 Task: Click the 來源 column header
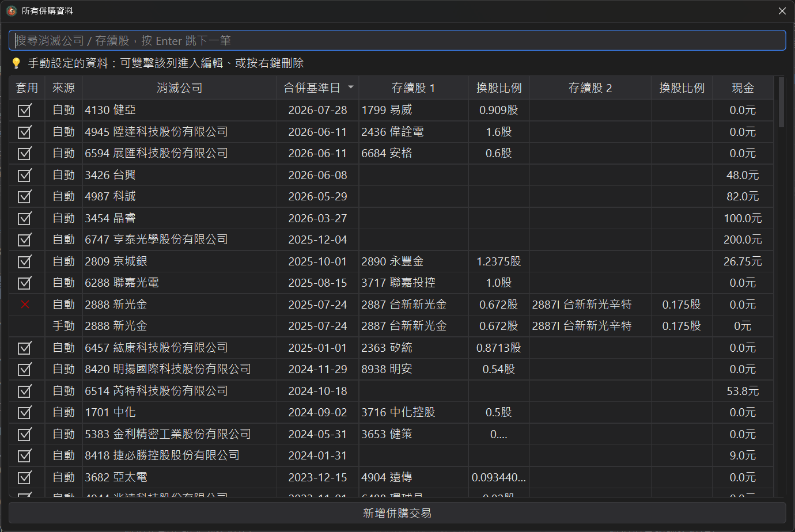pos(63,88)
